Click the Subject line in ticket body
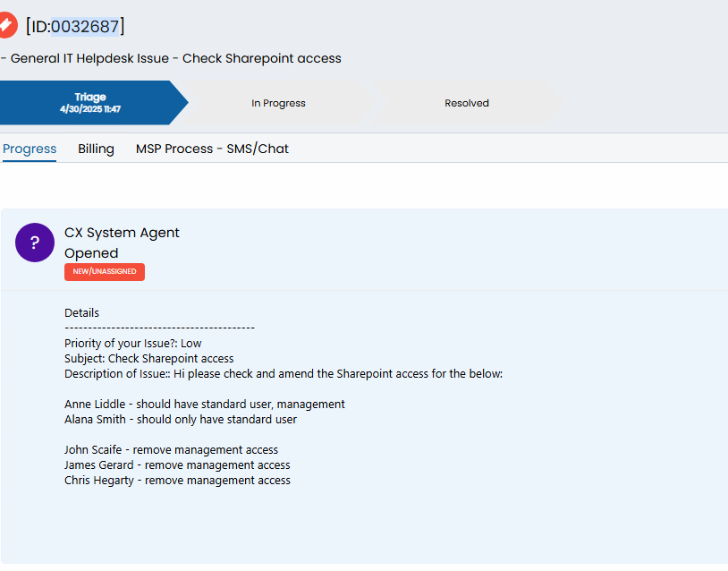Image resolution: width=728 pixels, height=571 pixels. 149,359
